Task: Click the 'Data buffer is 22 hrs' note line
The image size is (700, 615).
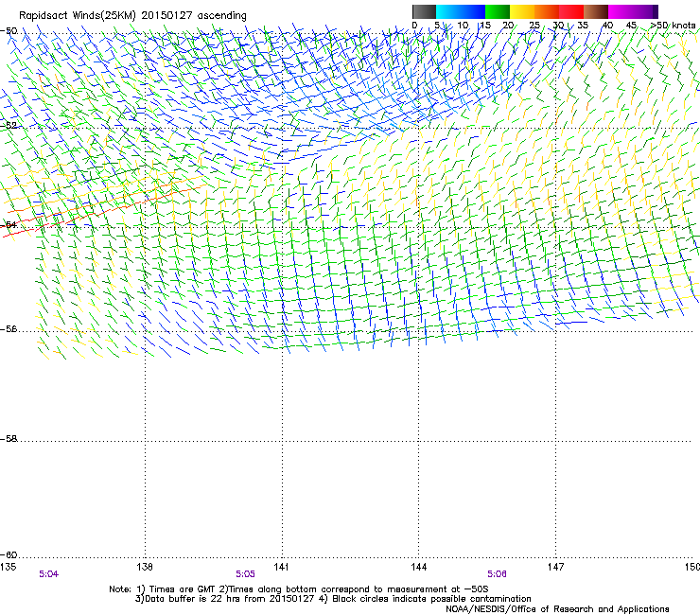Action: (333, 599)
